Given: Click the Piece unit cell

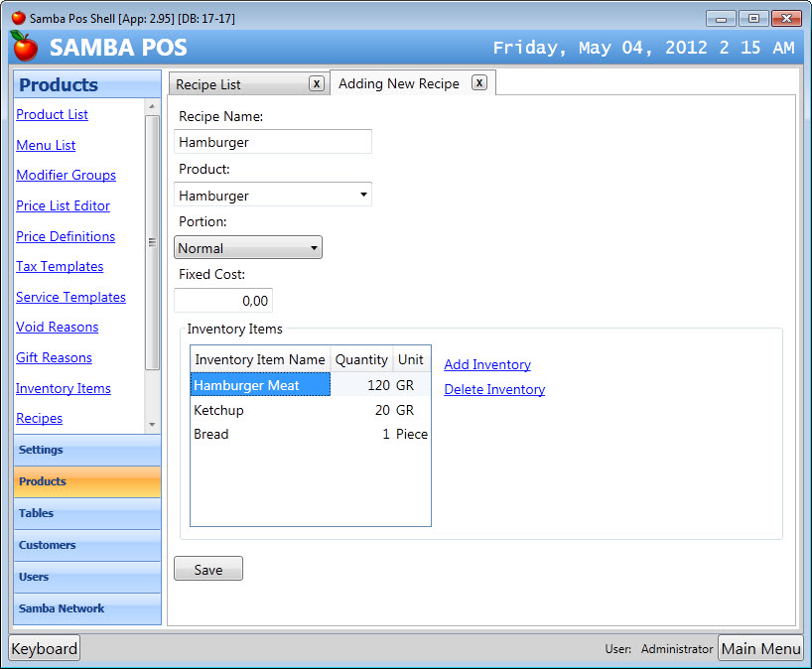Looking at the screenshot, I should (x=412, y=434).
